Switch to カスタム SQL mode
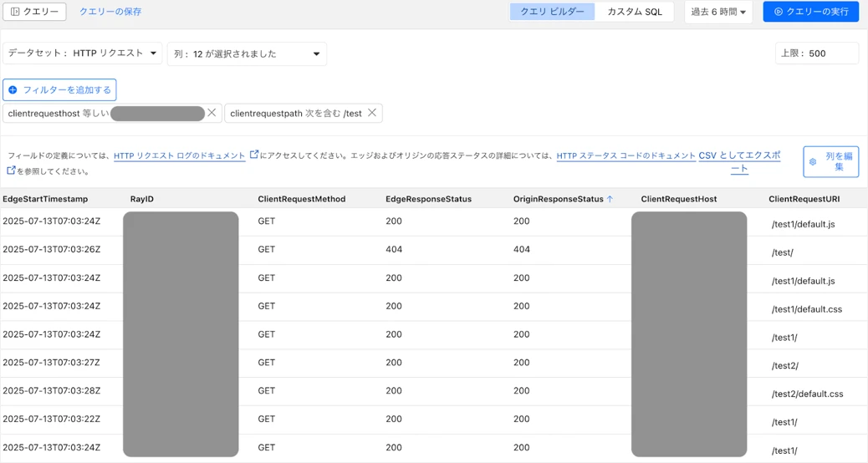Viewport: 868px width, 463px height. tap(634, 12)
